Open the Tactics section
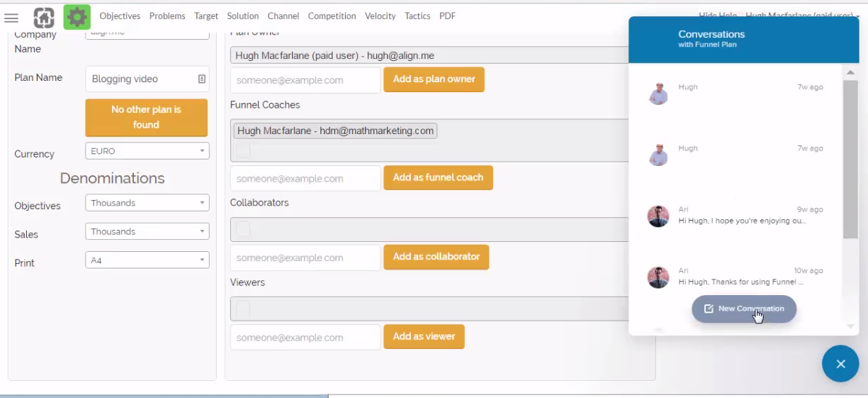Image resolution: width=868 pixels, height=398 pixels. [418, 16]
